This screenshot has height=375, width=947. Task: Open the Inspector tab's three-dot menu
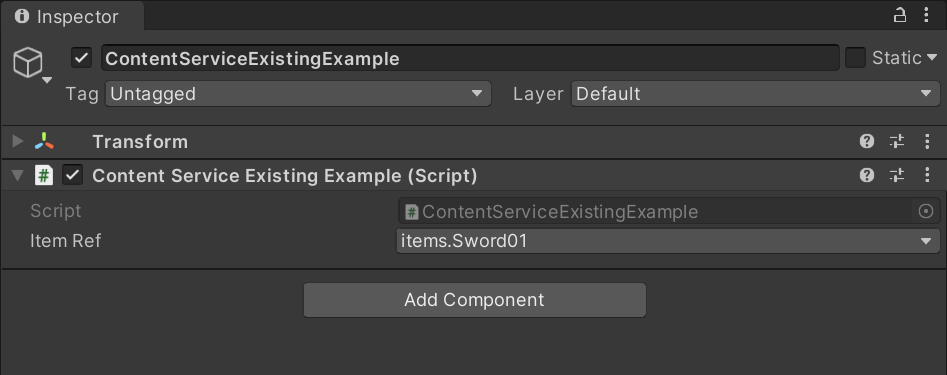point(926,15)
